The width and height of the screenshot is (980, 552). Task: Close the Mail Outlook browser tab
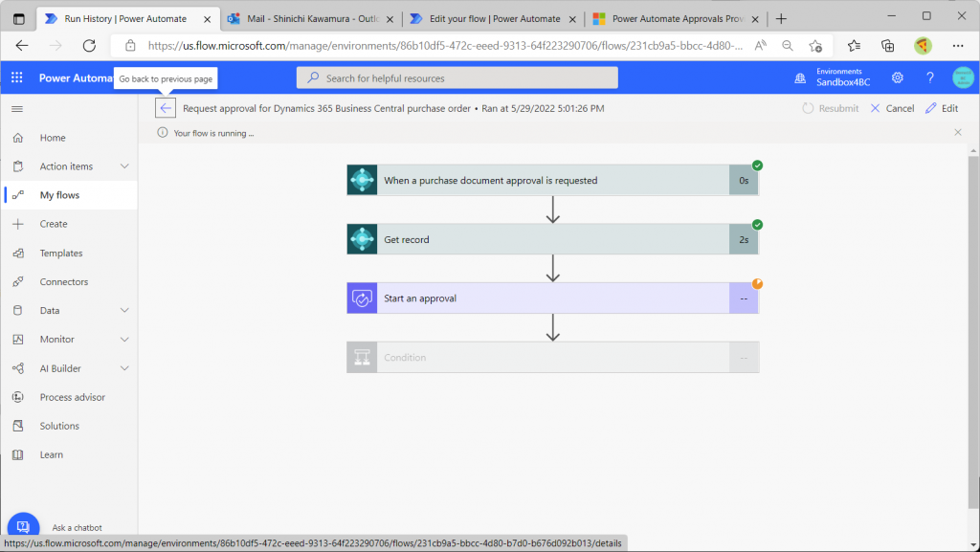click(390, 19)
